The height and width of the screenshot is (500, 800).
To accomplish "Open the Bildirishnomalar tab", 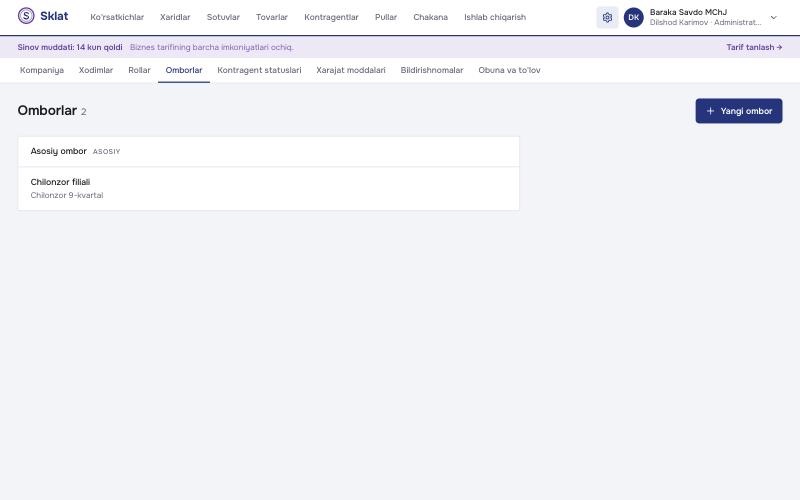I will click(x=432, y=70).
